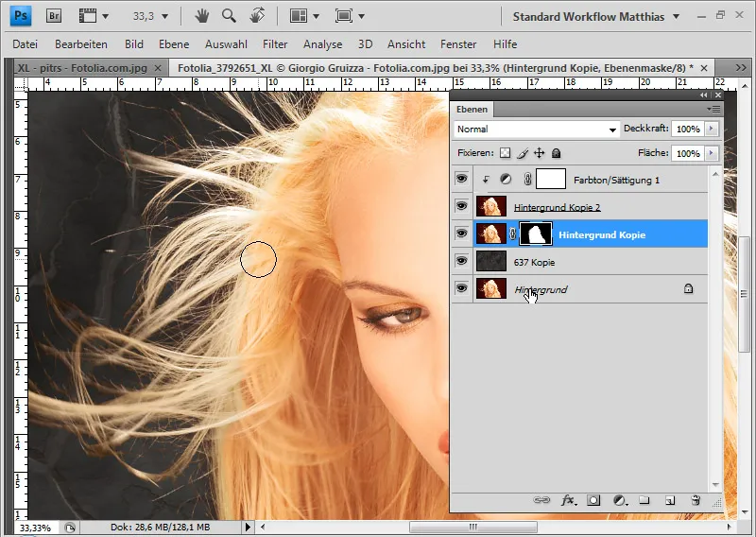Open the Hilfe menu
The height and width of the screenshot is (537, 756).
click(x=505, y=44)
